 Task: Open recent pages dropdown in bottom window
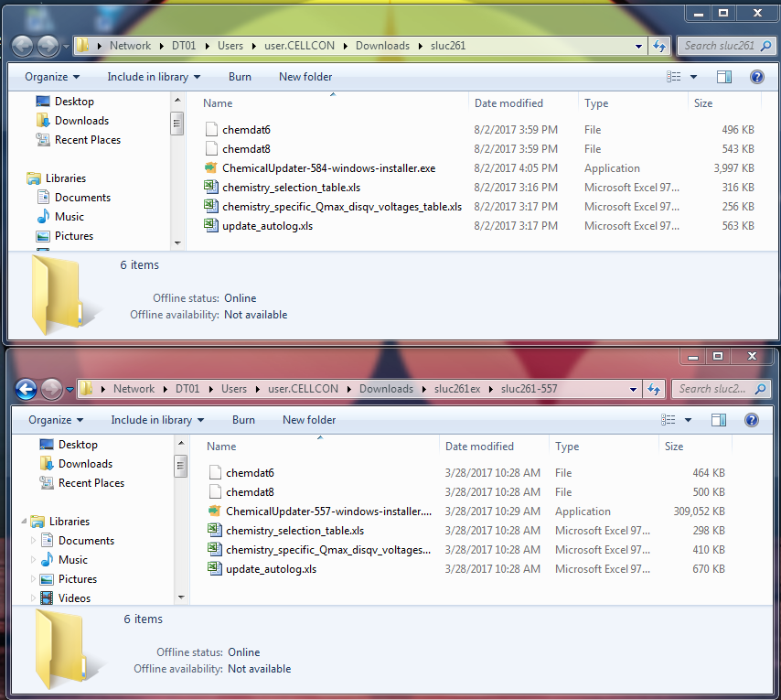pos(70,390)
